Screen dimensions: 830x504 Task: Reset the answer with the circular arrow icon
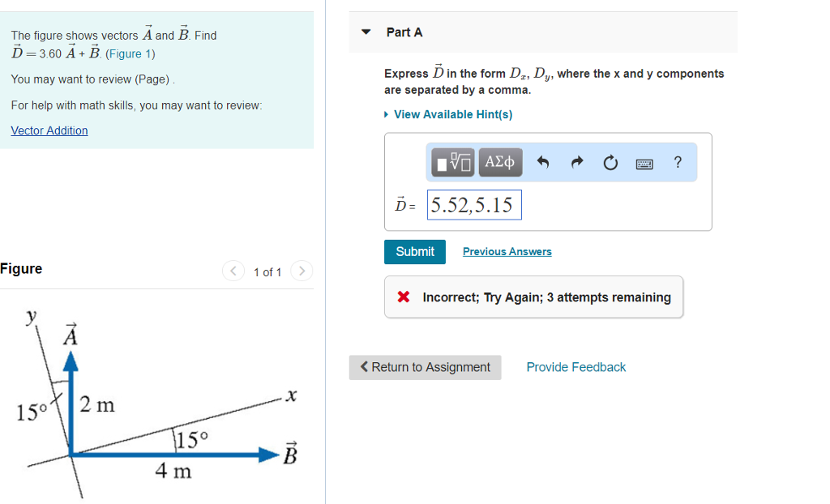(x=610, y=162)
